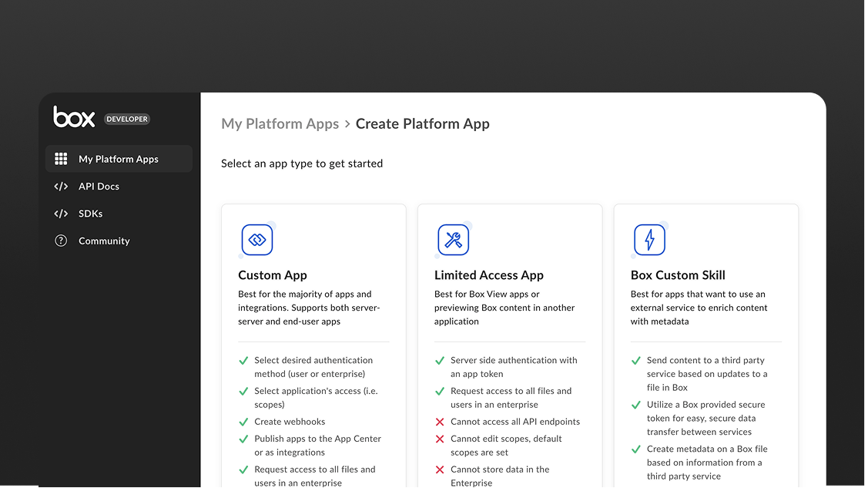Choose the Limited Access App tools icon
The width and height of the screenshot is (868, 488).
point(454,240)
